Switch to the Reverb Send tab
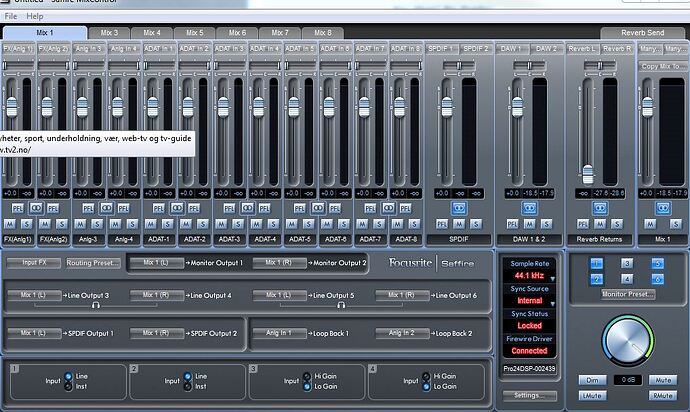Viewport: 690px width, 412px height. coord(642,33)
